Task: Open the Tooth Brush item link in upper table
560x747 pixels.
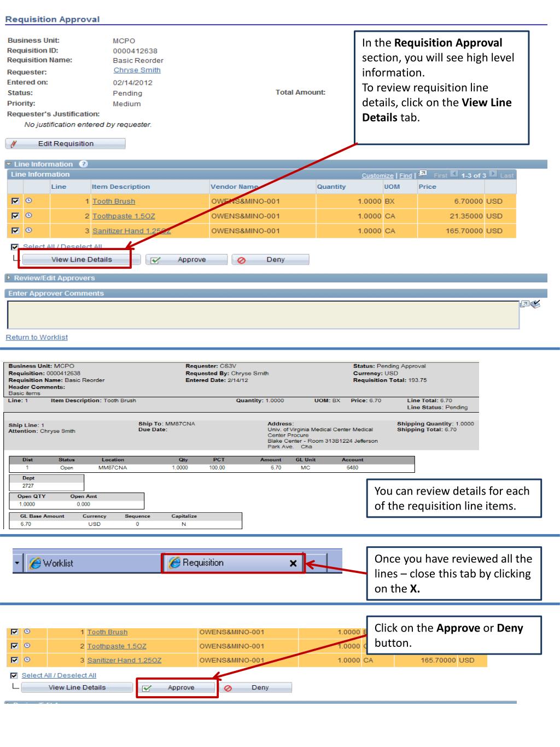Action: (114, 201)
